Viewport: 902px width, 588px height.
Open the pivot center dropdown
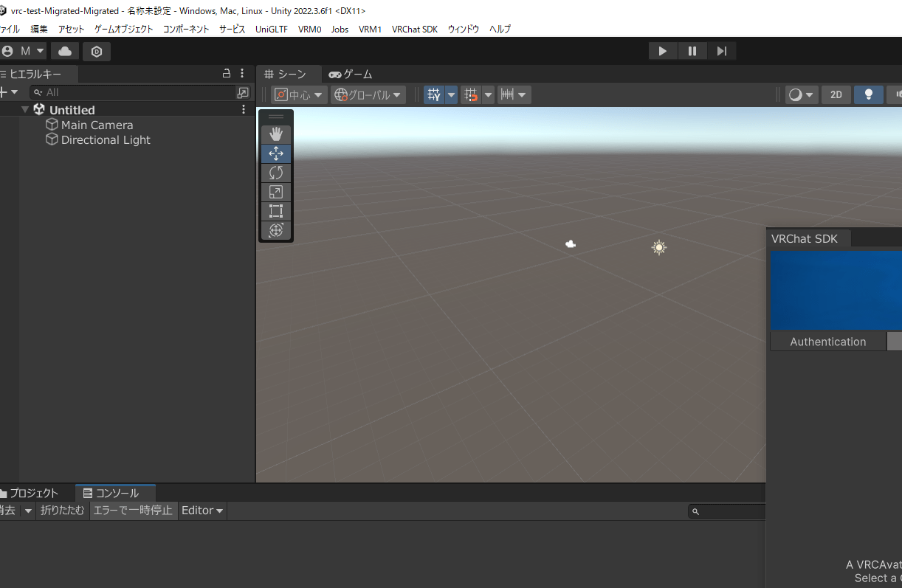(299, 94)
